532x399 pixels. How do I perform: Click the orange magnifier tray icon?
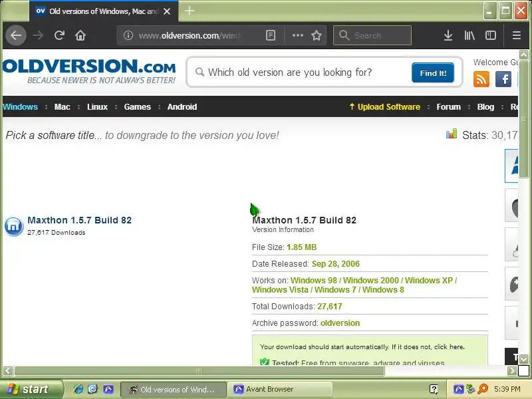483,389
